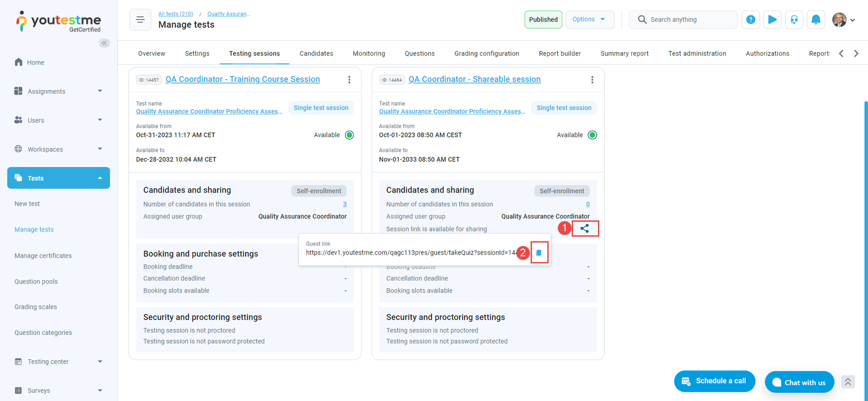Image resolution: width=868 pixels, height=401 pixels.
Task: Open the hamburger menu icon
Action: 140,20
